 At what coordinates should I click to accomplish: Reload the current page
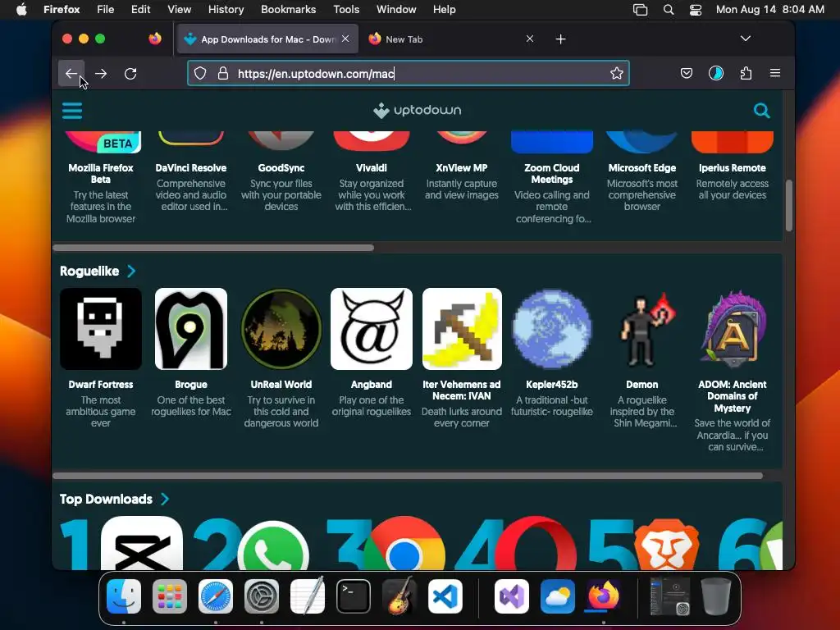[x=130, y=73]
